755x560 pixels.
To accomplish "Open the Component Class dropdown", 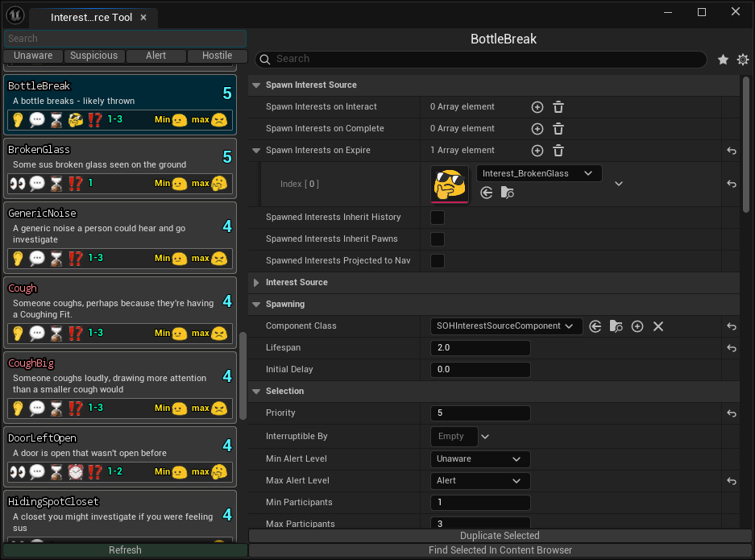I will coord(505,326).
